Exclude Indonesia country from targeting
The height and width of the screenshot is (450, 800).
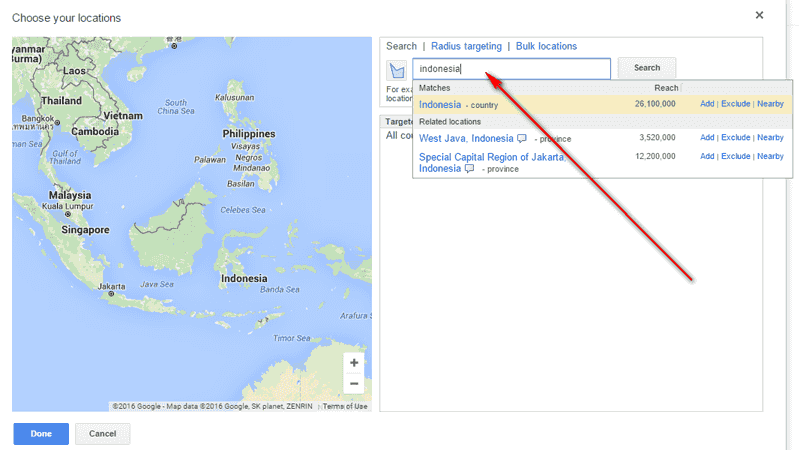[735, 104]
